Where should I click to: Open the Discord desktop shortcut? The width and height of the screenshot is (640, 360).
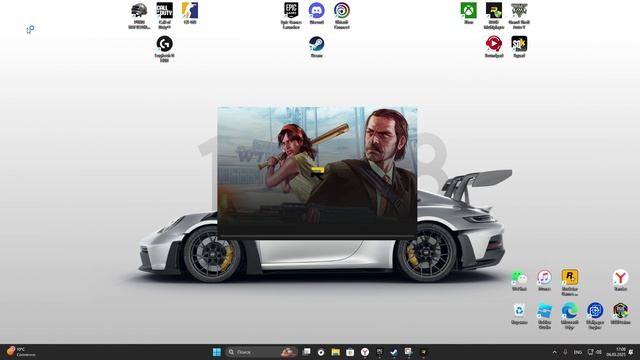(316, 13)
